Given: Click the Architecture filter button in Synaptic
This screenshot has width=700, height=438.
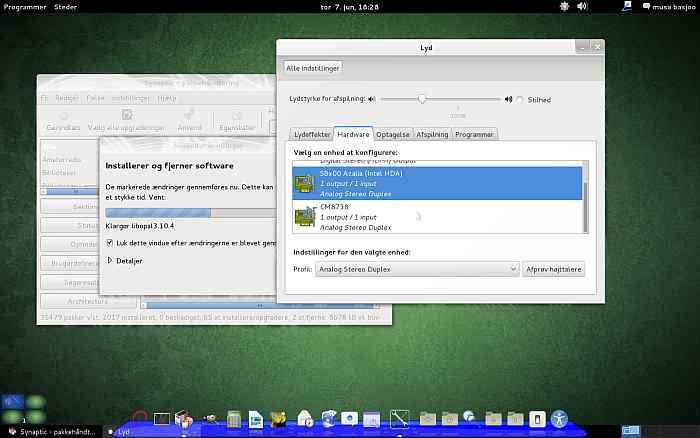Looking at the screenshot, I should [x=88, y=301].
